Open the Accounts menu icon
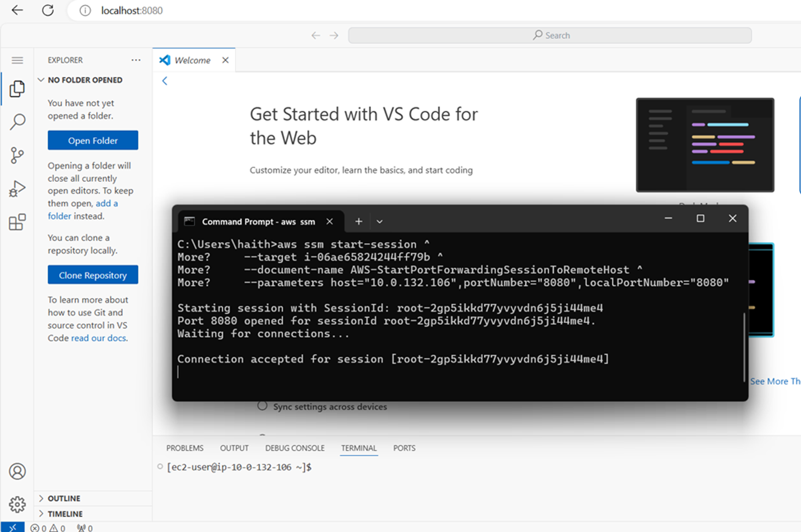The image size is (801, 532). [17, 472]
